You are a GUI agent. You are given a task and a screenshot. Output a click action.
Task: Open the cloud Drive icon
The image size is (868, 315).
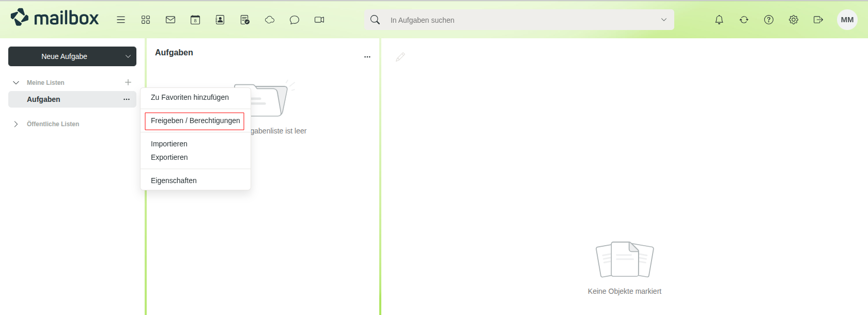pyautogui.click(x=270, y=20)
